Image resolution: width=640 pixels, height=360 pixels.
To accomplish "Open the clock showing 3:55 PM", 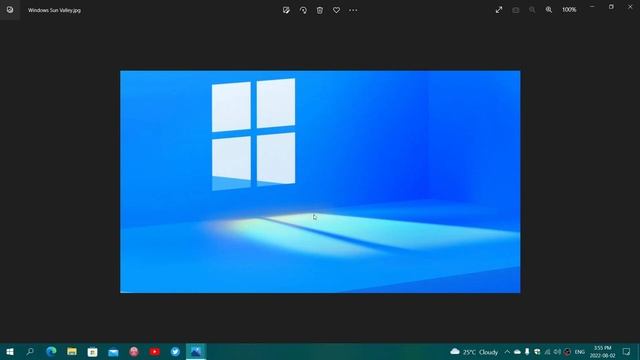I will pyautogui.click(x=602, y=352).
